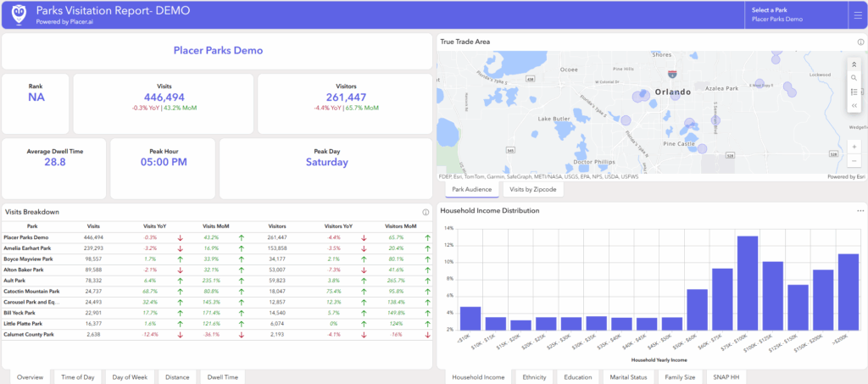Click the >$200K income bar
The height and width of the screenshot is (384, 868).
click(x=848, y=292)
